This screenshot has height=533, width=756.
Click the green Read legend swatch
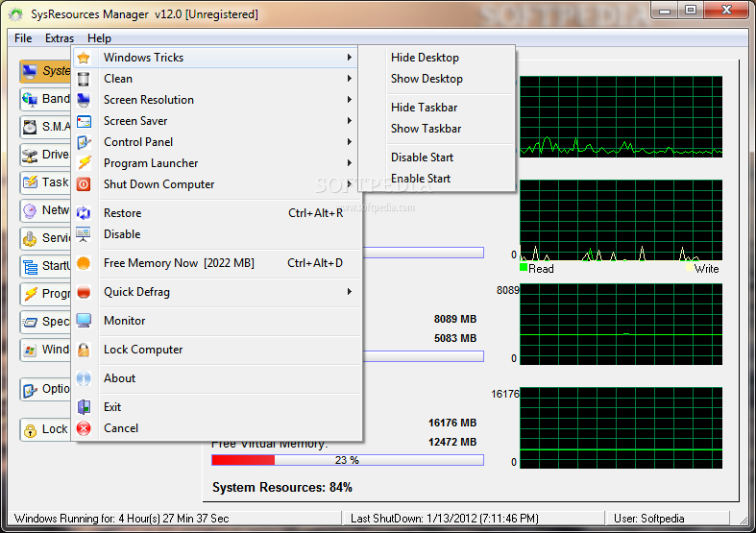click(x=524, y=268)
